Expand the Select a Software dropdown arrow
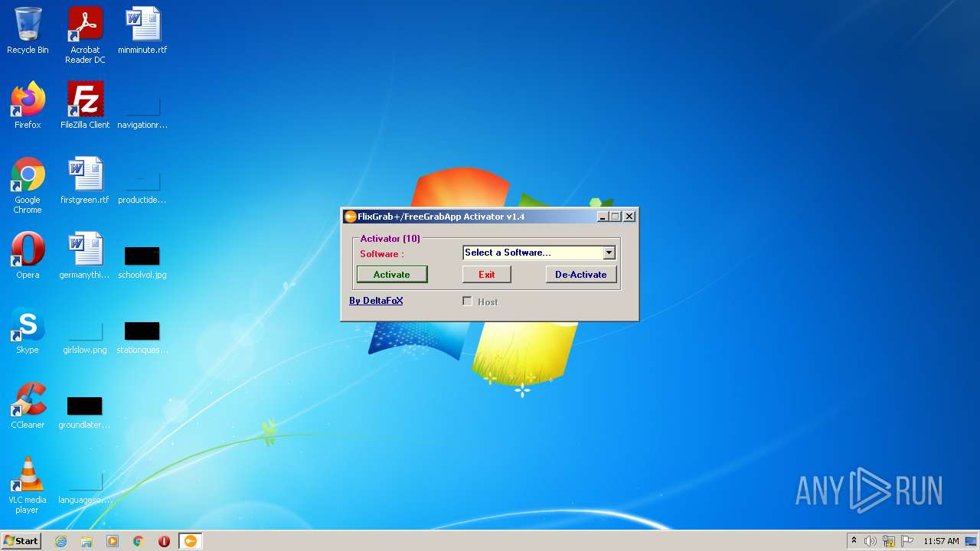Image resolution: width=980 pixels, height=551 pixels. click(609, 253)
